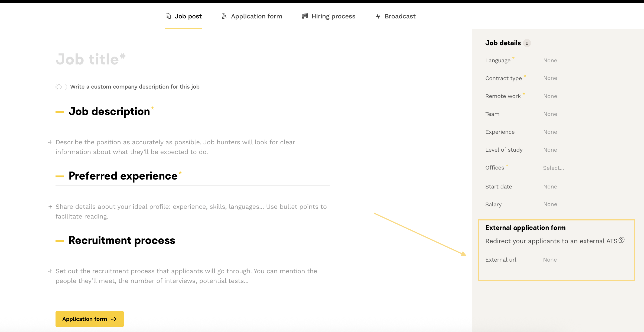Click the Broadcast lightning bolt icon
This screenshot has width=644, height=332.
point(378,16)
